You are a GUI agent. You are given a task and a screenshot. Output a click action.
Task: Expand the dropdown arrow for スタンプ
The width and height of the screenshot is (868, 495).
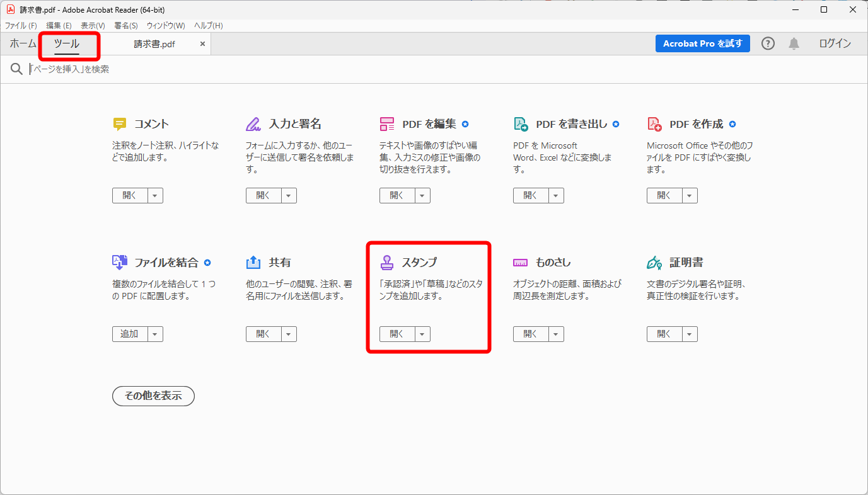click(x=423, y=334)
